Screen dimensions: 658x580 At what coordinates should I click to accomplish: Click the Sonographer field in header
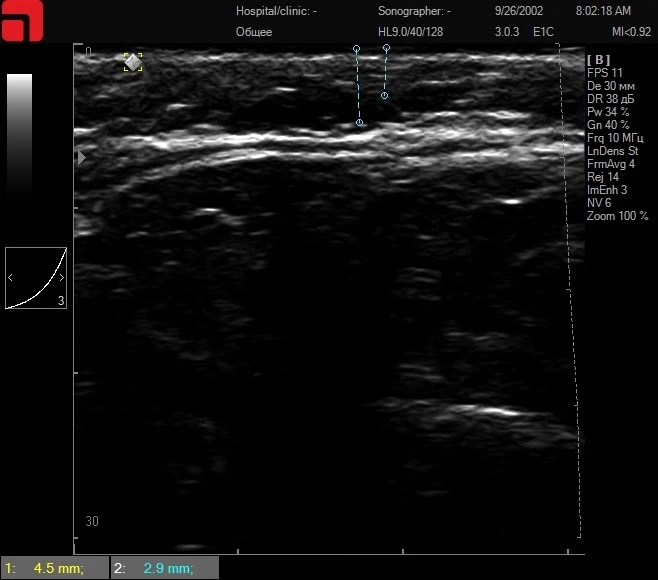pos(414,11)
